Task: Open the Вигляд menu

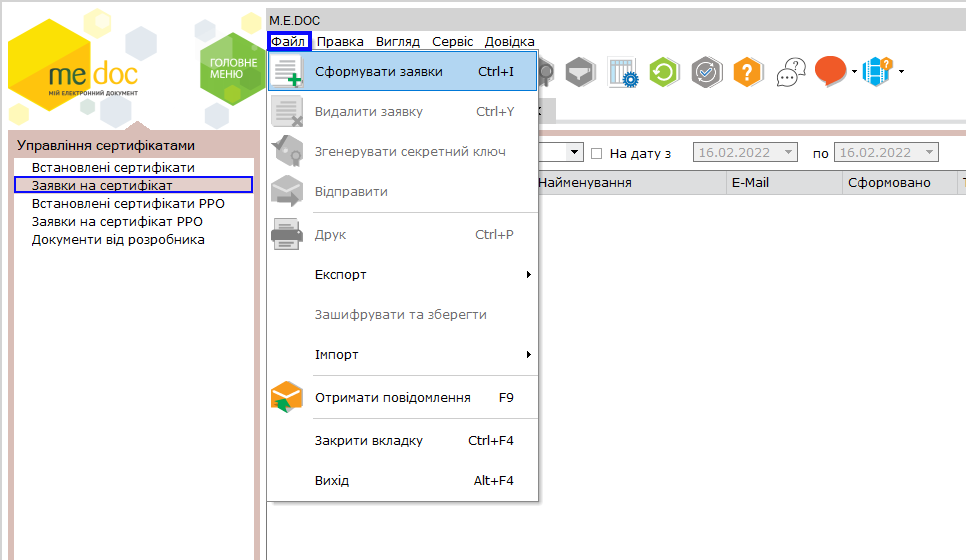Action: coord(398,41)
